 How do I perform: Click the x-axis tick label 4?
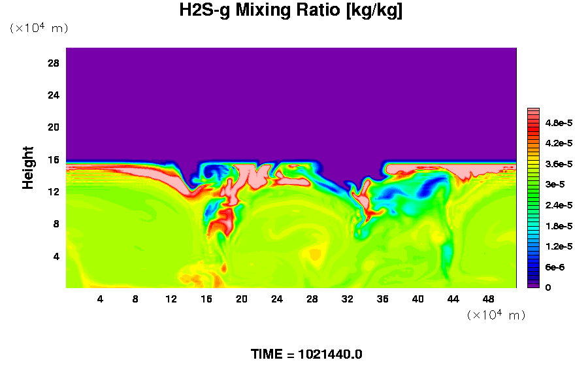click(100, 299)
